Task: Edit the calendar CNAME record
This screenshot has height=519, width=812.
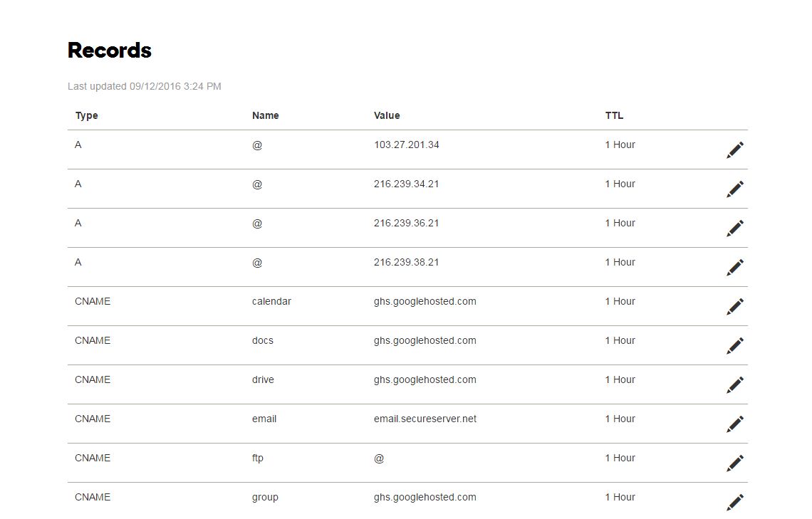Action: point(735,307)
